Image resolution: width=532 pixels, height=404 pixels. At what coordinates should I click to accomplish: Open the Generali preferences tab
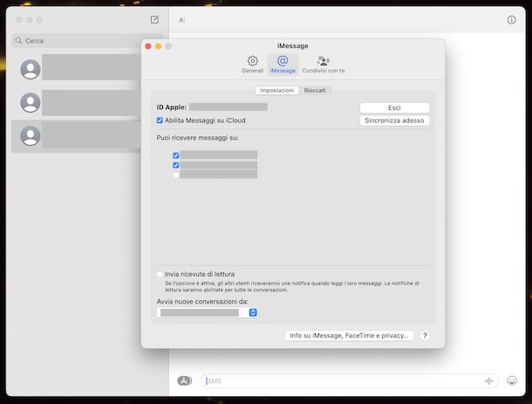[x=252, y=65]
